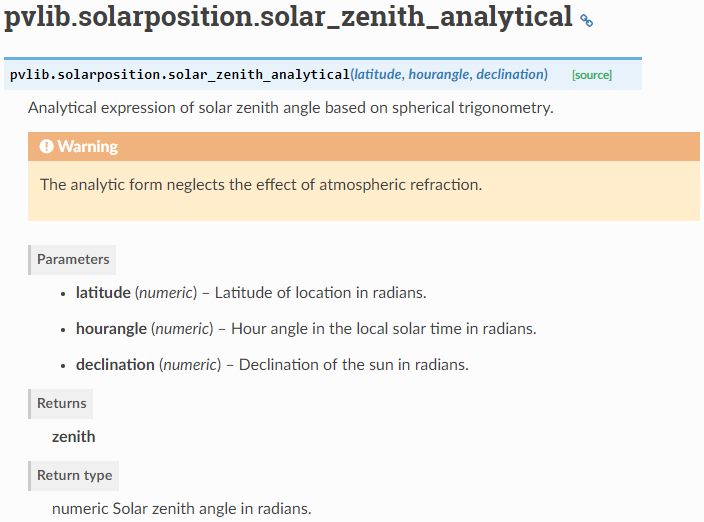
Task: Click the permalink chain icon beside heading
Action: click(587, 20)
